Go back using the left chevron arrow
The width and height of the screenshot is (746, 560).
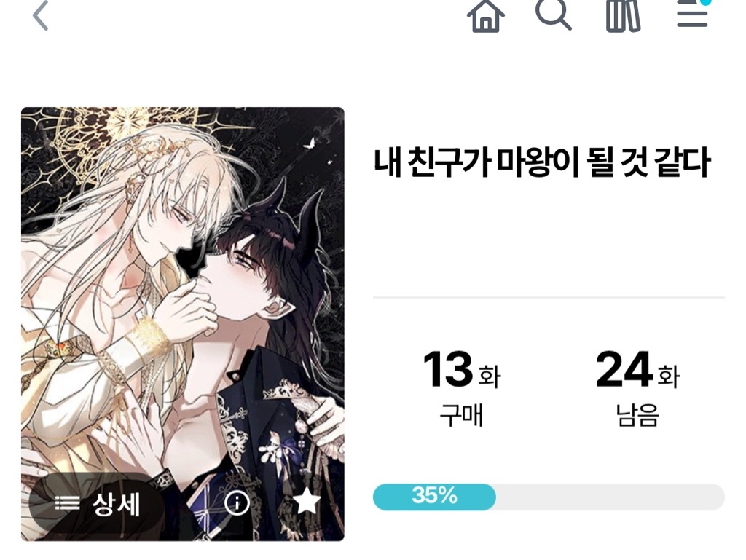[x=41, y=15]
